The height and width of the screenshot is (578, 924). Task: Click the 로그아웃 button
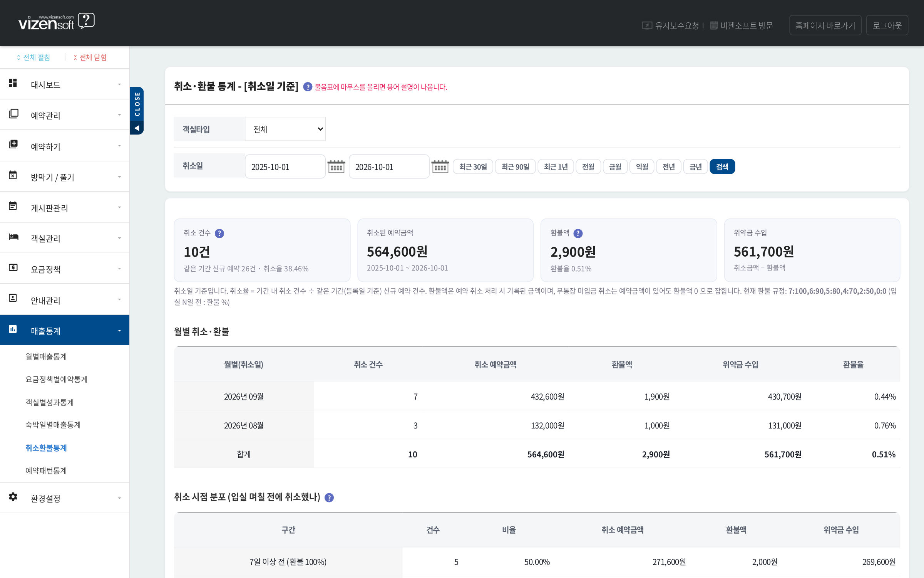pos(887,25)
